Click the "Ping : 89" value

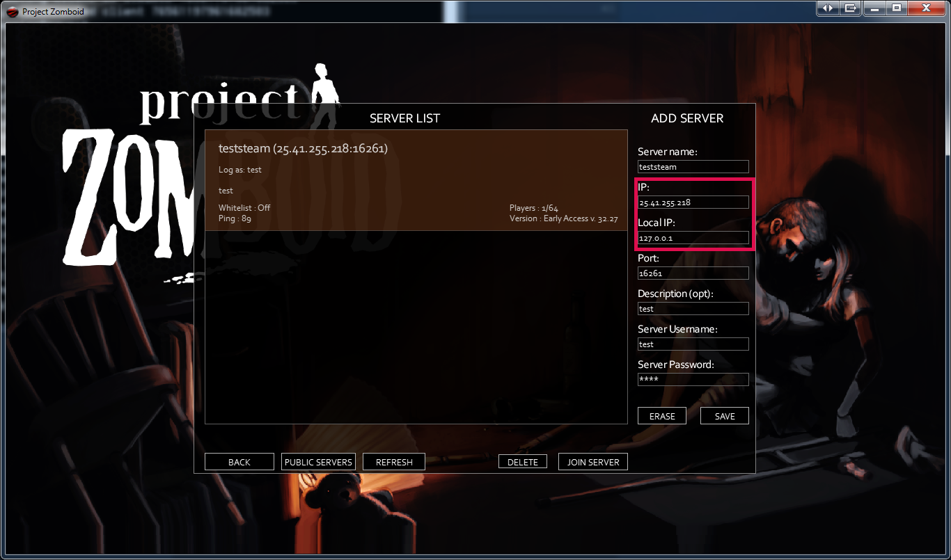[235, 218]
